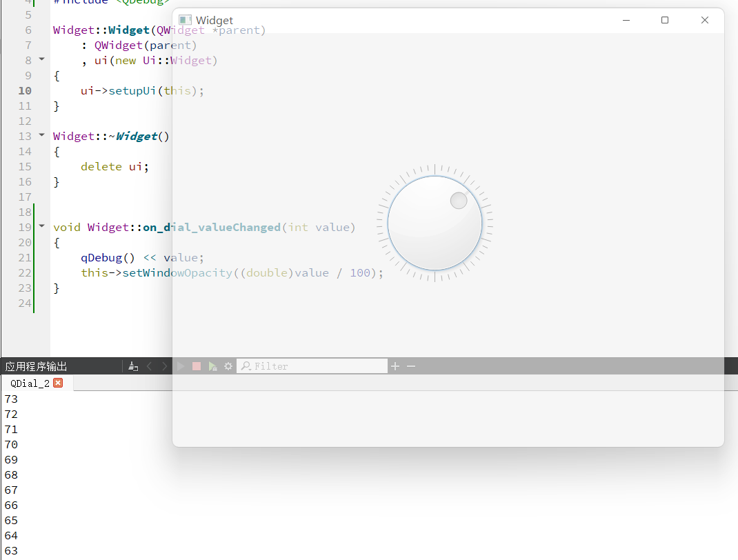Click the Widget window title icon
Screen dimensions: 738x560
pos(185,20)
